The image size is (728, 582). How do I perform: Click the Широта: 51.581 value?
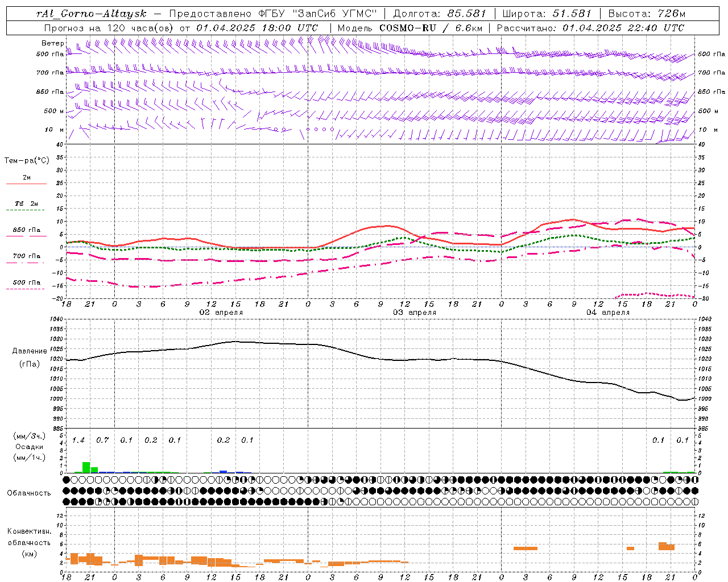coord(548,14)
